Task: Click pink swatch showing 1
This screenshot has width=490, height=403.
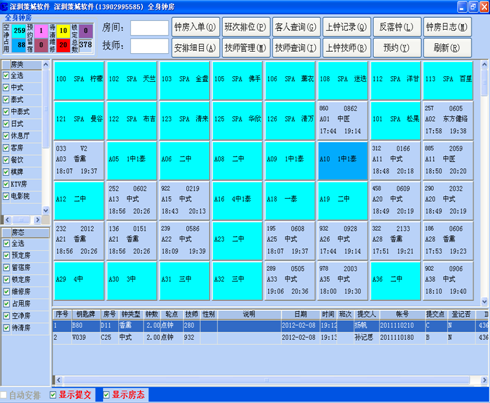Action: pyautogui.click(x=41, y=31)
